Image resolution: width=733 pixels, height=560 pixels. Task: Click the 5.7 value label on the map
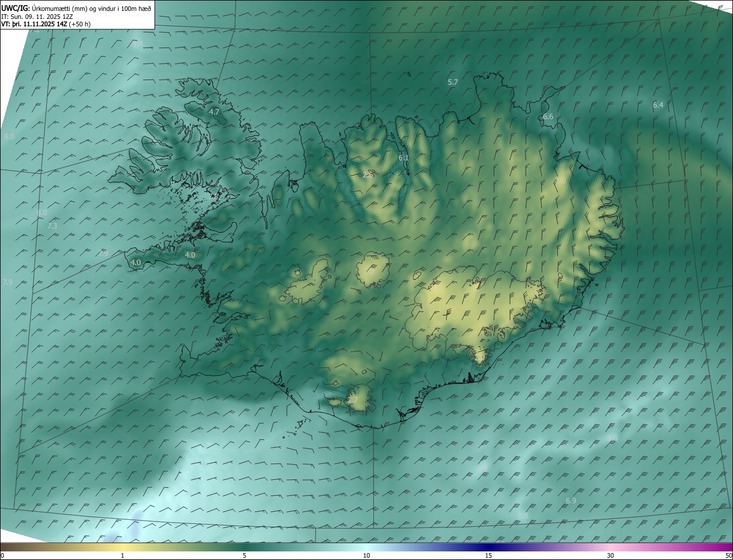point(452,82)
